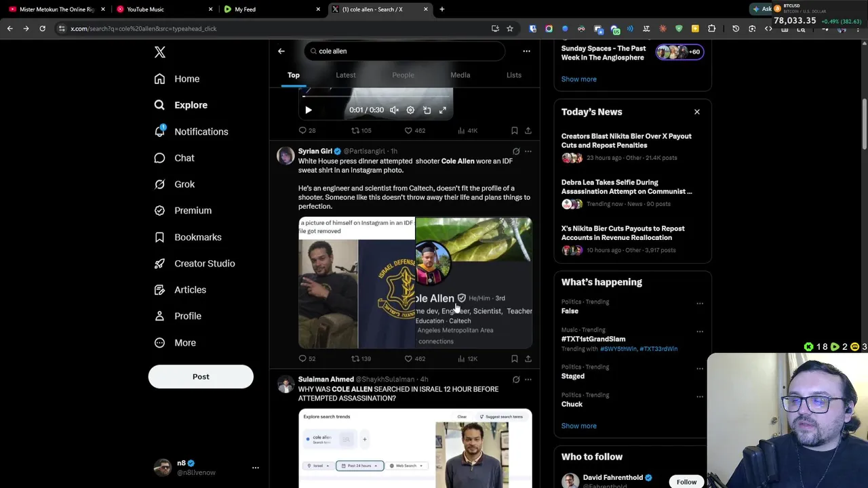Open Syrian Girl's profile avatar
Viewport: 868px width, 488px height.
pos(285,156)
